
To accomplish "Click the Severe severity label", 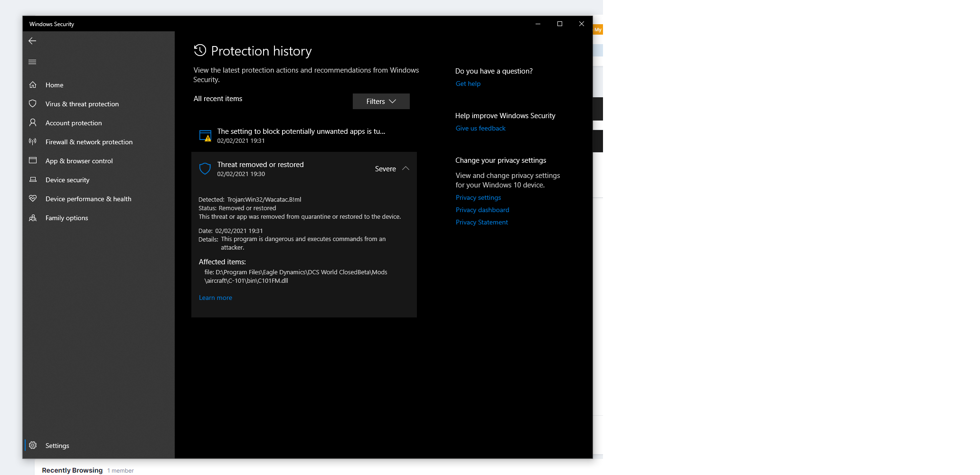I will pyautogui.click(x=385, y=169).
